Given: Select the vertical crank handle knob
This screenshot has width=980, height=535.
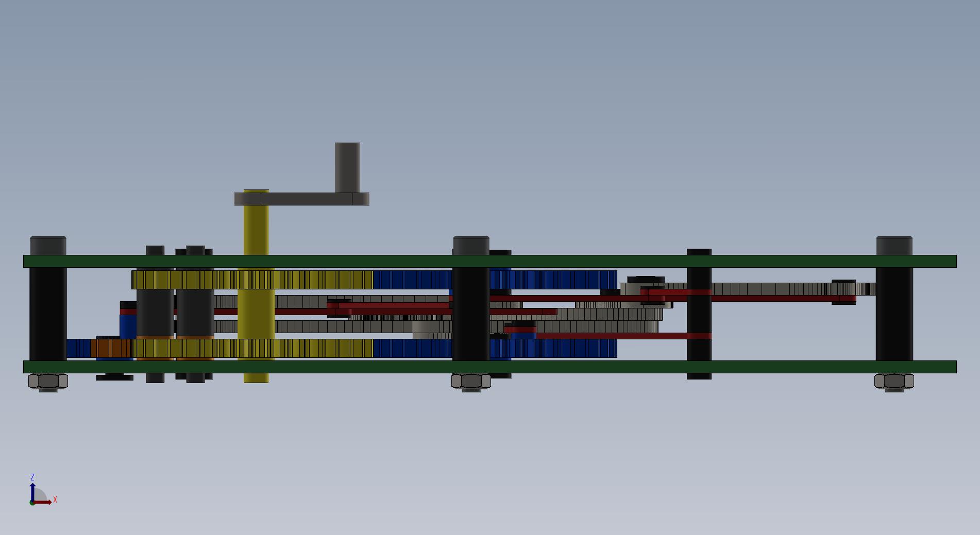Looking at the screenshot, I should [347, 168].
